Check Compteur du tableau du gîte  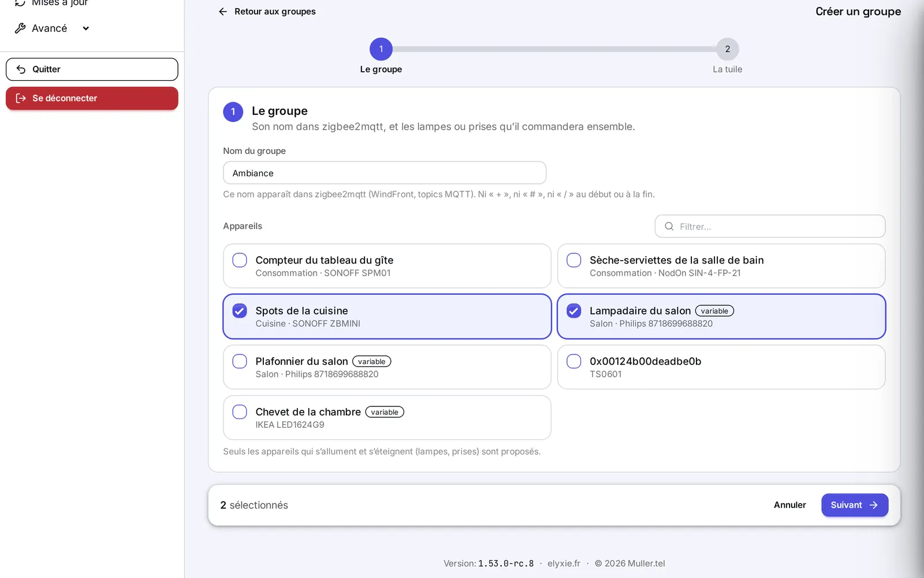(x=240, y=260)
